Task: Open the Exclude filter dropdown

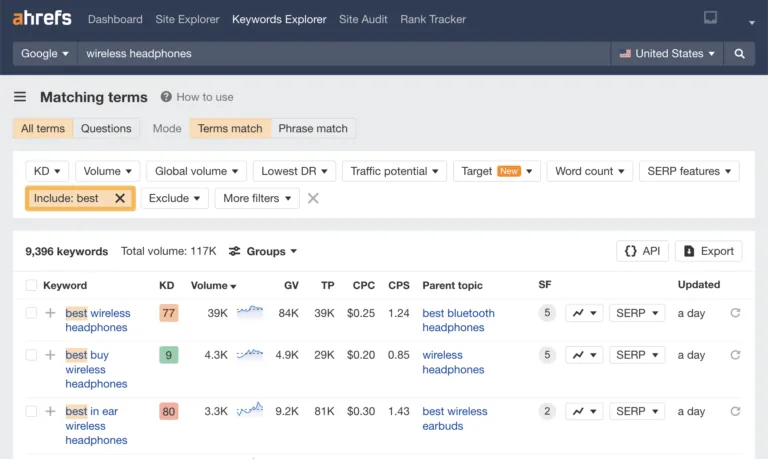Action: coord(174,198)
